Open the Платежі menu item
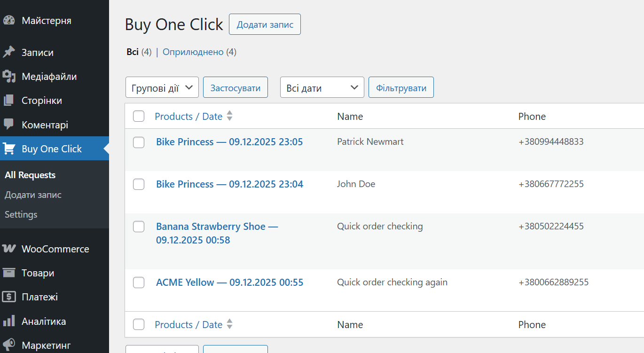 coord(39,297)
